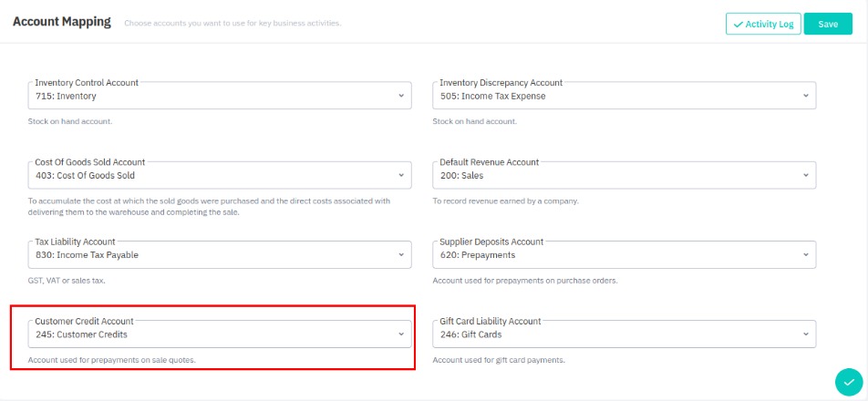Viewport: 868px width, 401px height.
Task: Click the Gift Card Liability chevron arrow
Action: [805, 334]
